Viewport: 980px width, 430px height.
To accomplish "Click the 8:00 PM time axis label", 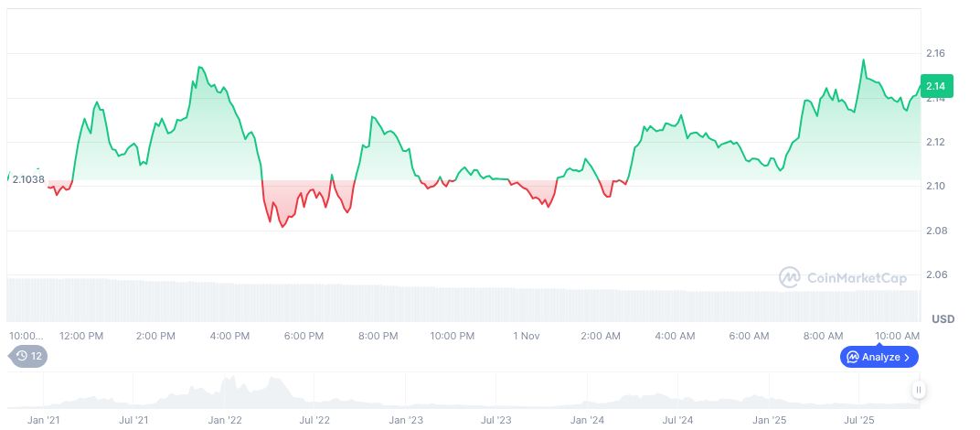I will pyautogui.click(x=377, y=336).
